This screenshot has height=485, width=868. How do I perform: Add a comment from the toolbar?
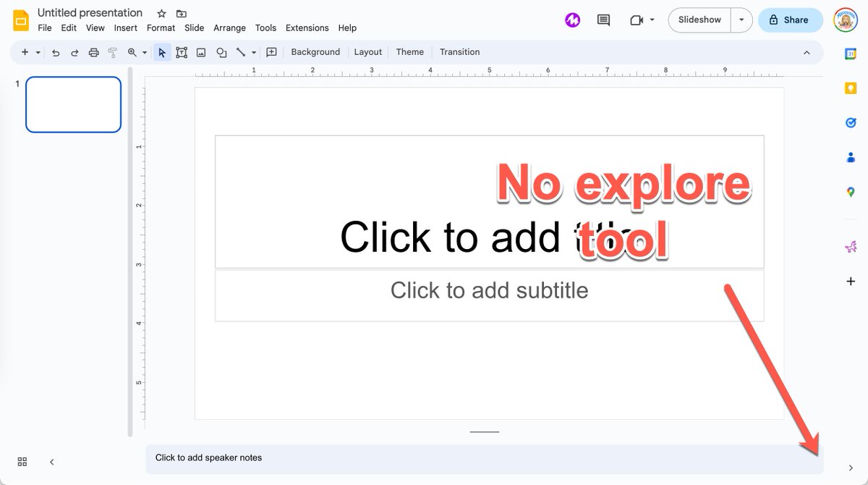tap(272, 52)
